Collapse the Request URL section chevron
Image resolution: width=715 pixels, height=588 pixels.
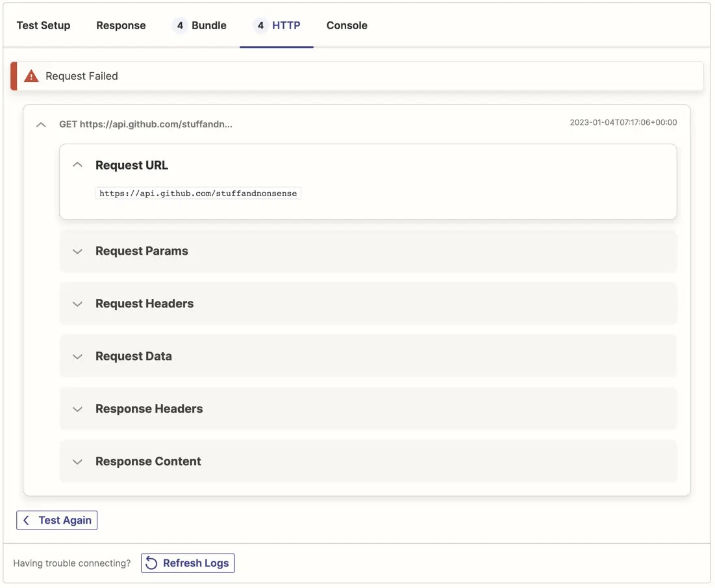click(x=77, y=164)
